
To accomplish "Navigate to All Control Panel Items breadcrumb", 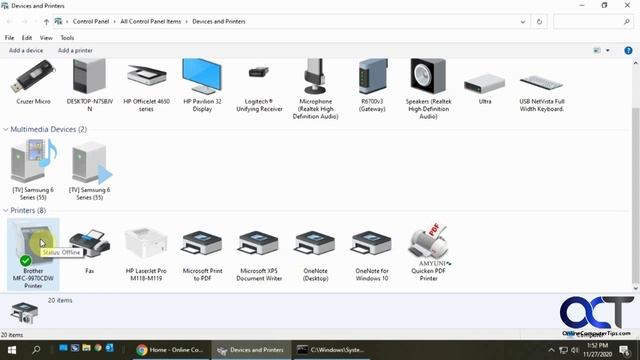I will click(x=151, y=22).
